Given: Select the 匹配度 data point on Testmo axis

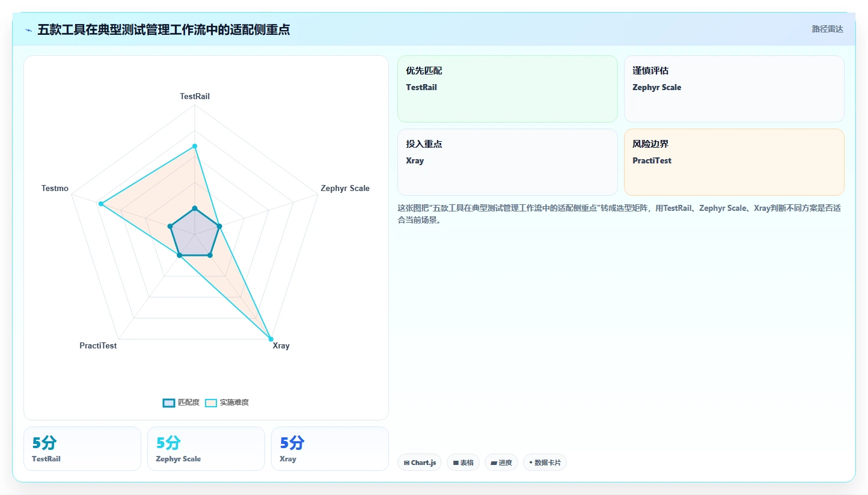Looking at the screenshot, I should tap(170, 226).
